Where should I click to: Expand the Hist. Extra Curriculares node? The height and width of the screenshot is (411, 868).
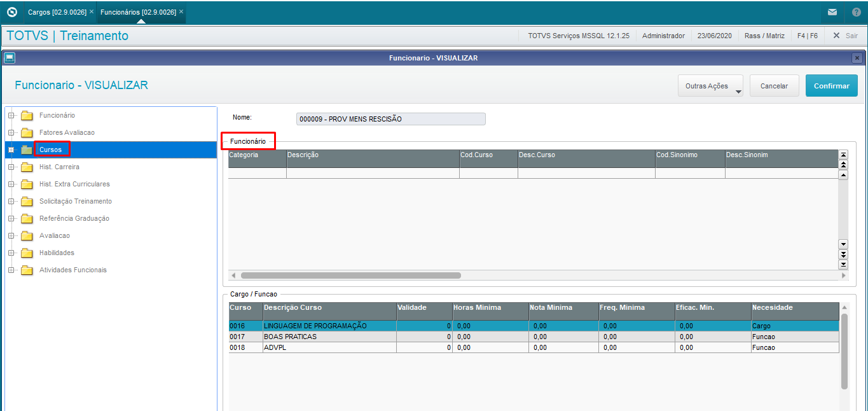(11, 184)
